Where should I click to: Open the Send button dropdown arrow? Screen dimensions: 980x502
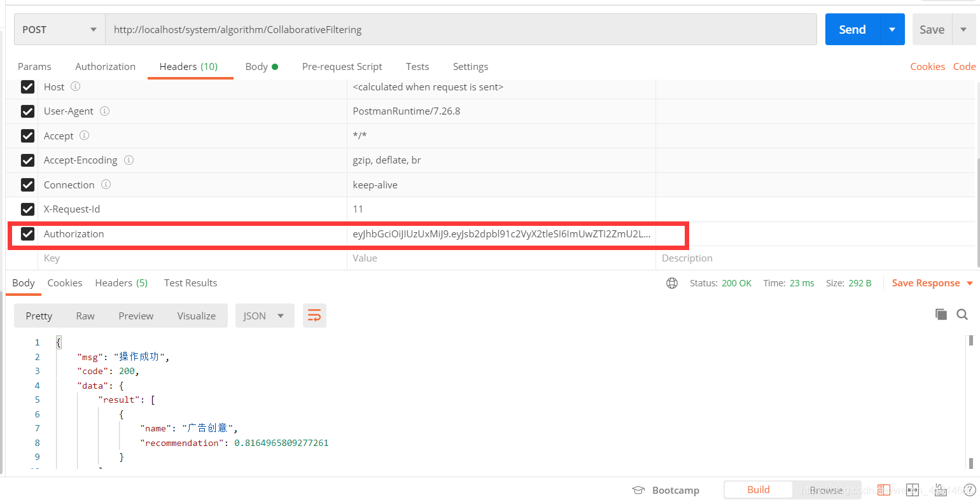892,29
